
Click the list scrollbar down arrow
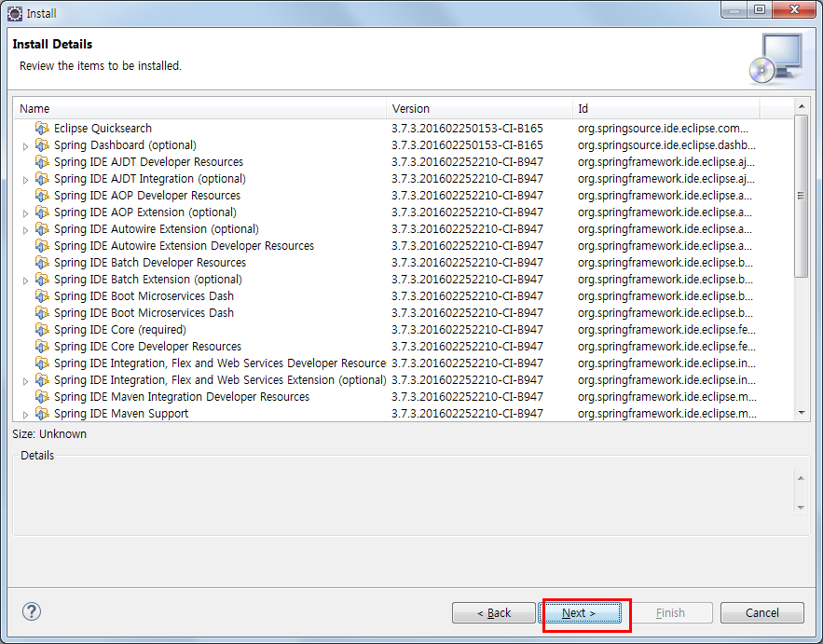tap(801, 413)
